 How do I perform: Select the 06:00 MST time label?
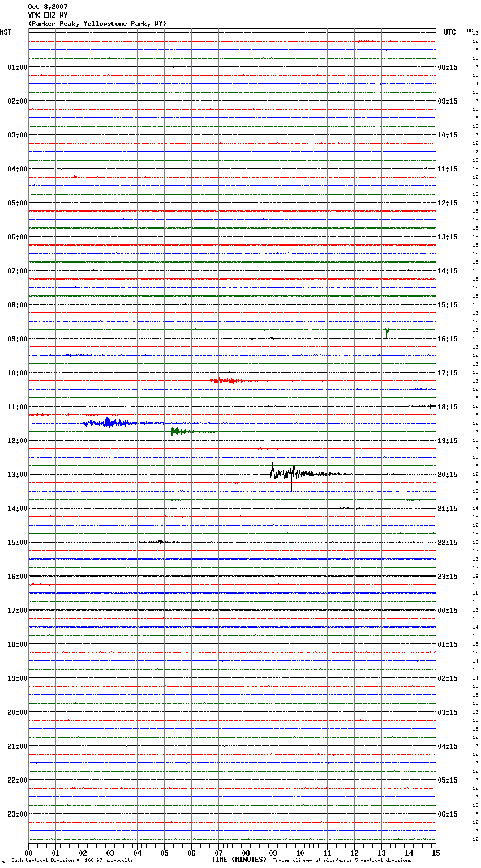tap(18, 237)
